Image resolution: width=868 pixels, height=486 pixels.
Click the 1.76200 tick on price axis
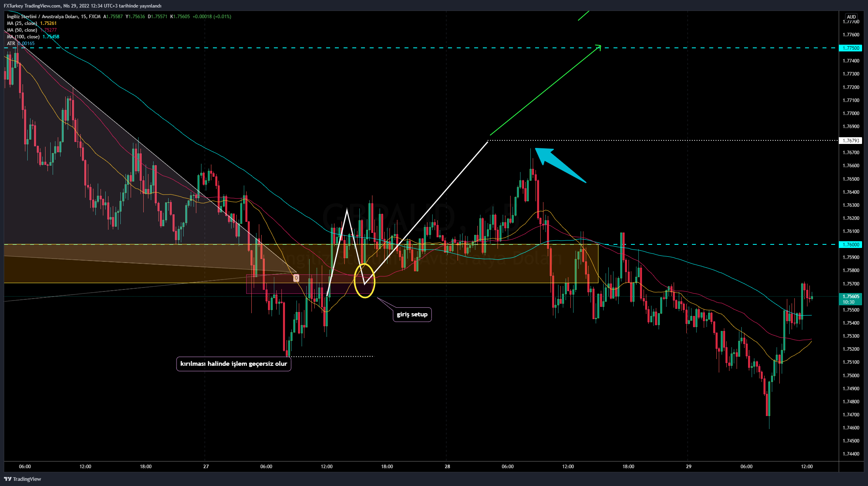851,218
